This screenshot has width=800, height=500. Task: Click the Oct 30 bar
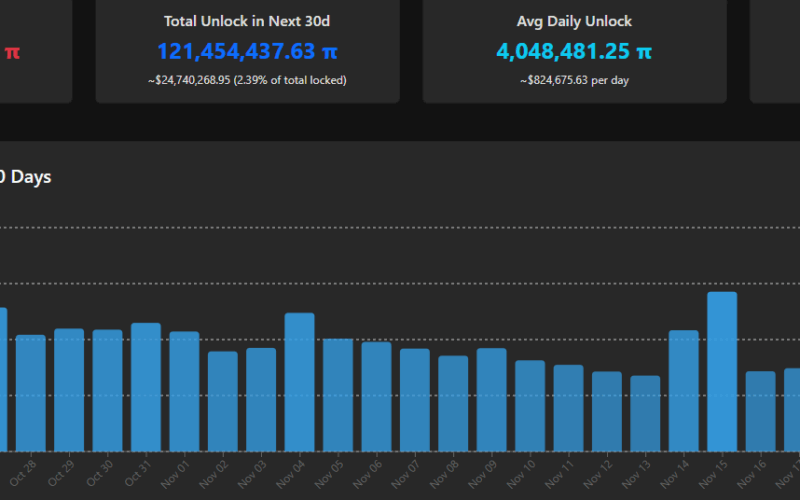point(108,390)
